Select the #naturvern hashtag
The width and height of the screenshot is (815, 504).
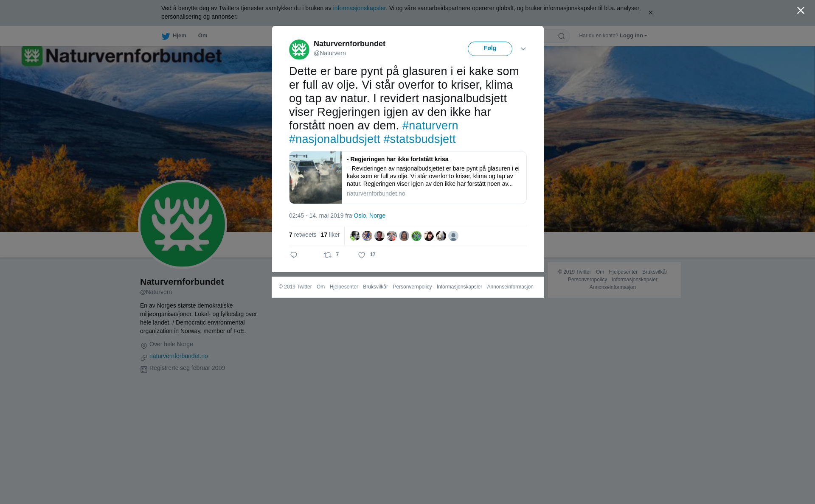tap(430, 126)
